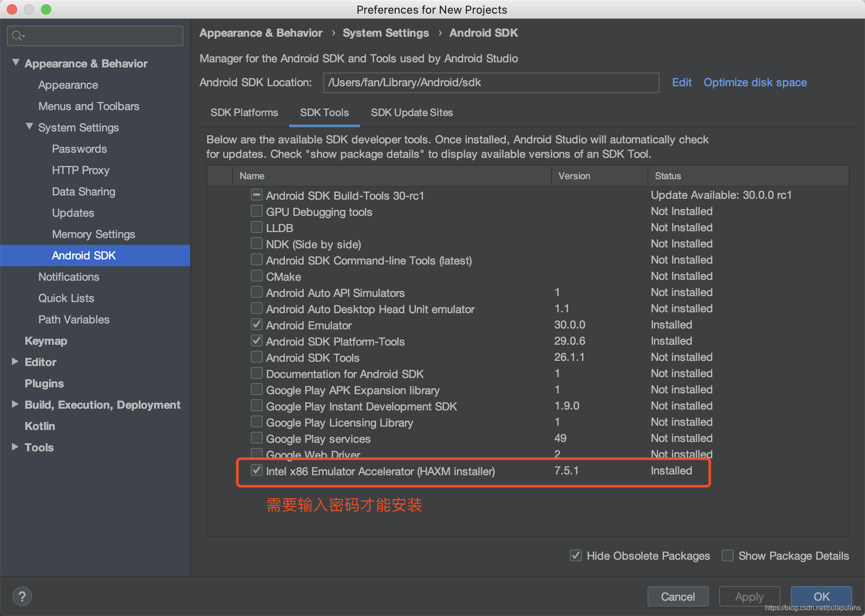The height and width of the screenshot is (616, 865).
Task: Check Android SDK Tools checkbox
Action: pyautogui.click(x=256, y=357)
